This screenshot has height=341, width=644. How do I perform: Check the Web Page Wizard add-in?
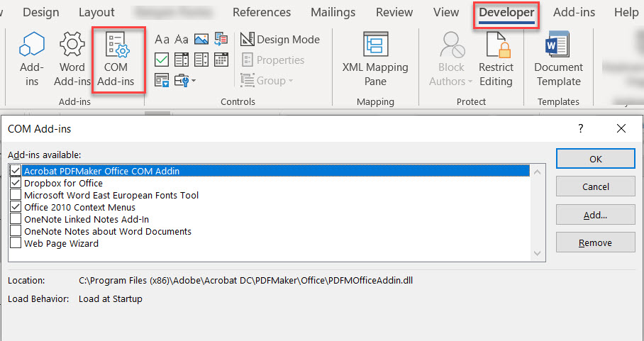click(16, 242)
